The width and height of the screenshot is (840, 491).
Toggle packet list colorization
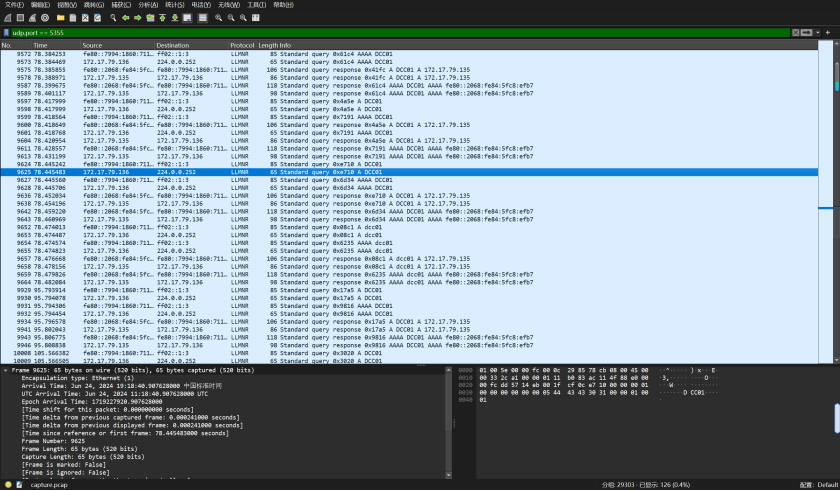click(202, 17)
